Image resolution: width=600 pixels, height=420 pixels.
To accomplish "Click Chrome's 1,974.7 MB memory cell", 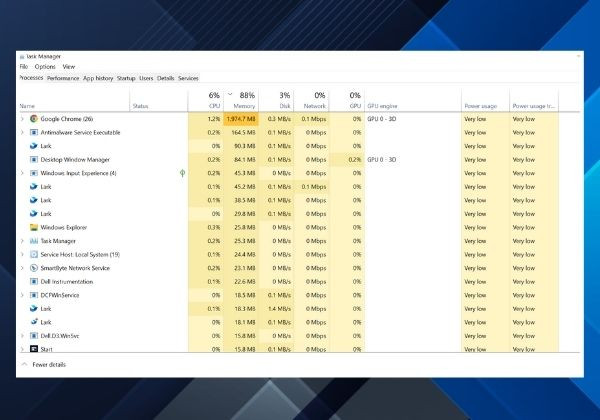I will [241, 119].
